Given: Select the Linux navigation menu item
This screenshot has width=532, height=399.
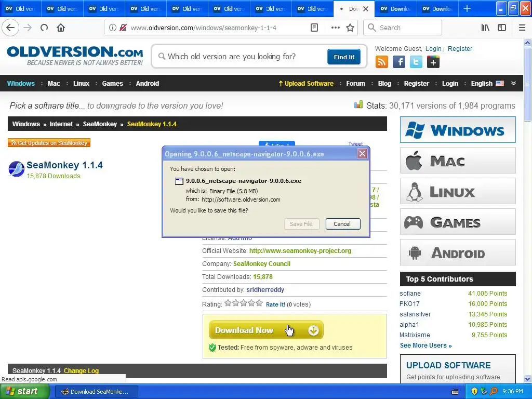Looking at the screenshot, I should tap(82, 84).
